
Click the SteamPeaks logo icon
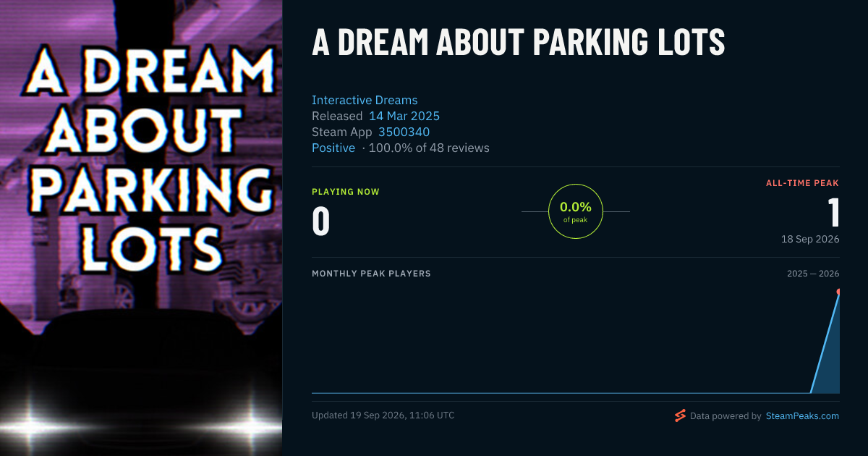(x=680, y=415)
